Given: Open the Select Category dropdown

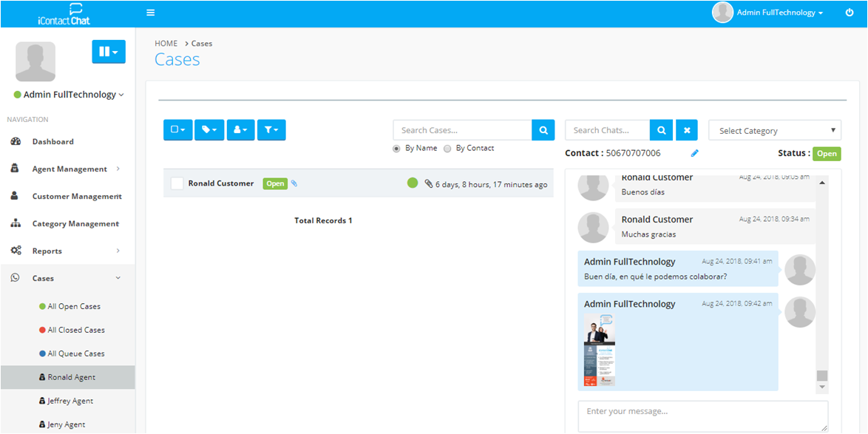Looking at the screenshot, I should tap(775, 130).
